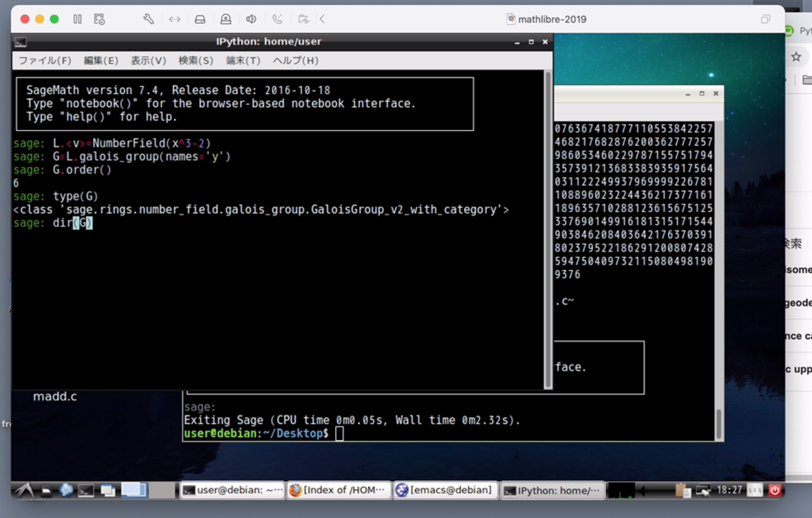Open the file manager taskbar launcher
The width and height of the screenshot is (812, 518).
(46, 491)
